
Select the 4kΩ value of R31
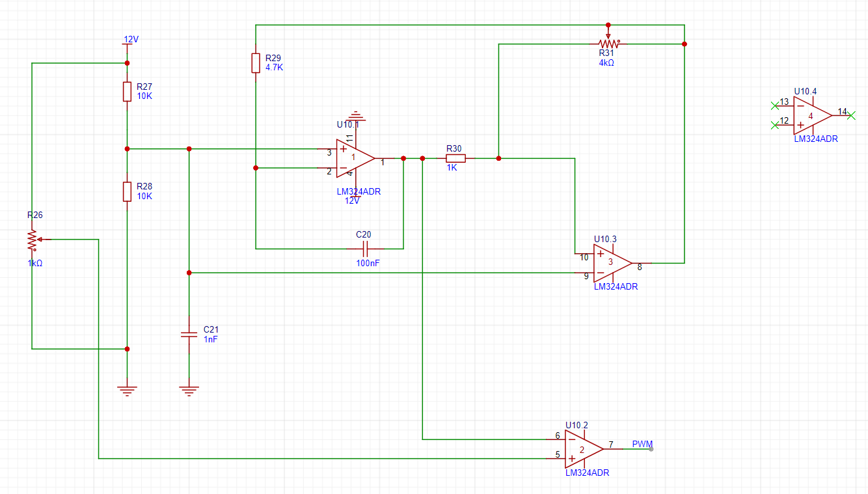click(606, 63)
